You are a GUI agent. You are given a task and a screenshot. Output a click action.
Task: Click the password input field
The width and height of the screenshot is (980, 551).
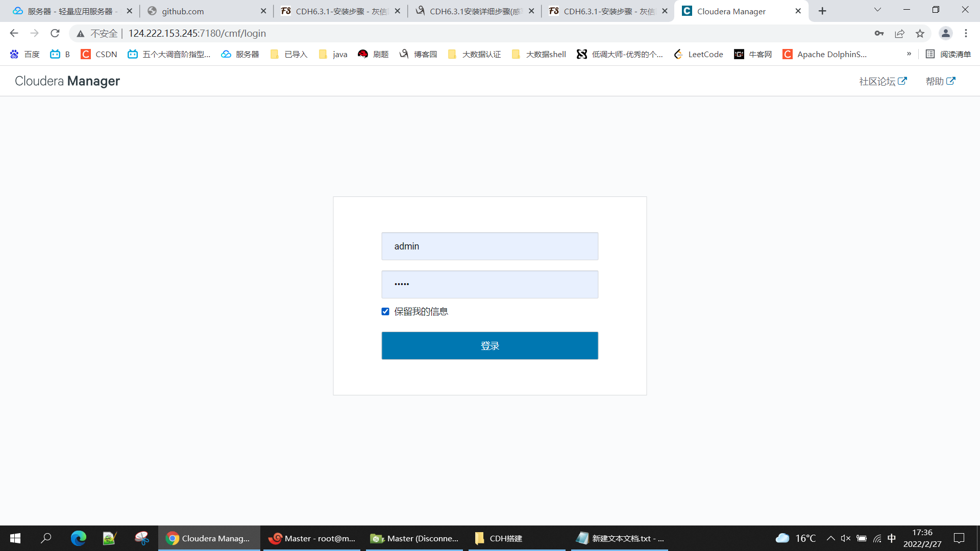tap(489, 284)
